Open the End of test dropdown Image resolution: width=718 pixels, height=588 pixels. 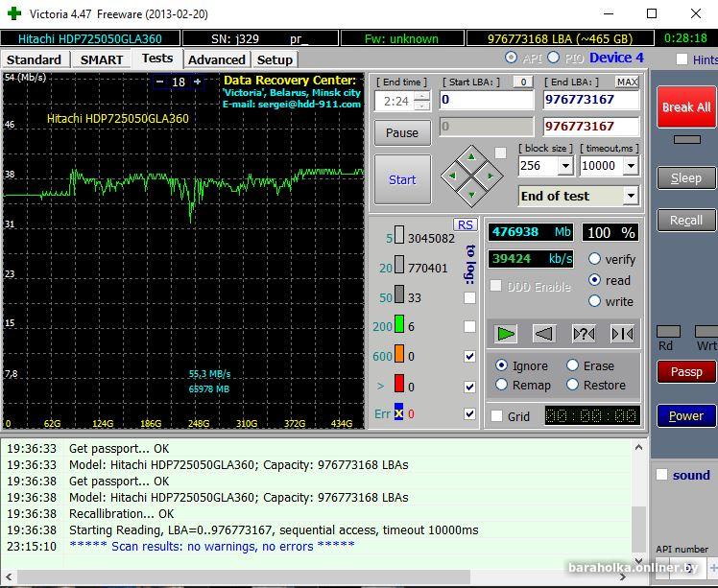(631, 196)
